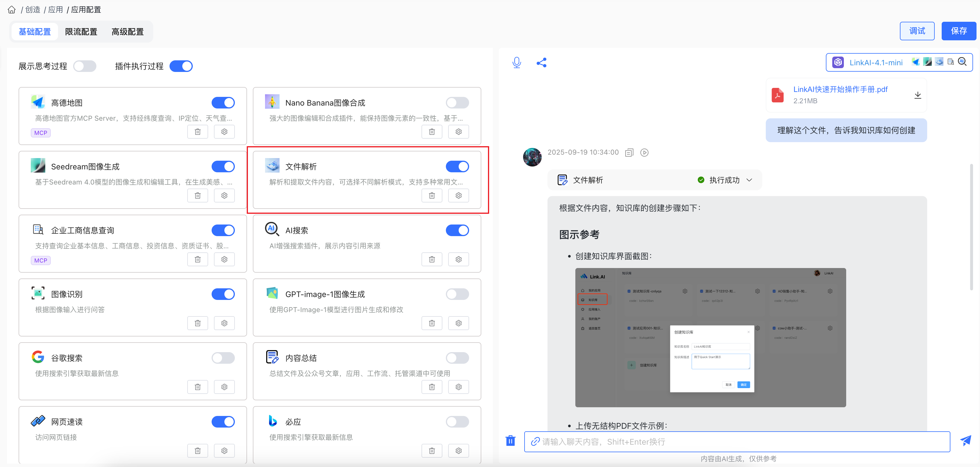Screen dimensions: 980x467
Task: Delete the 谷歌搜索 plugin
Action: 197,387
